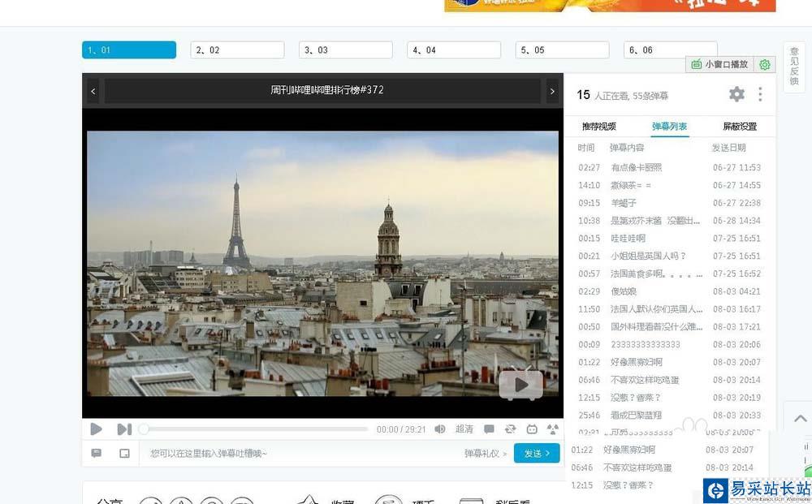Select danmaku row at 00:57 about 法国美食
The height and width of the screenshot is (504, 812).
point(669,274)
